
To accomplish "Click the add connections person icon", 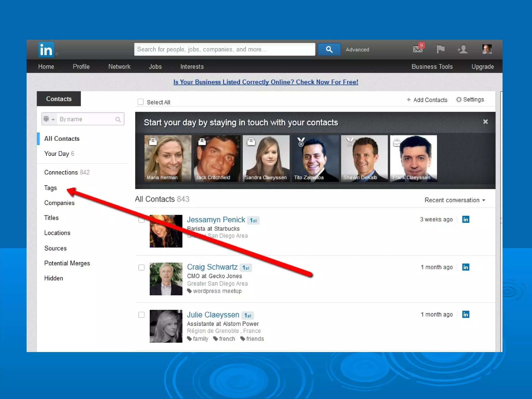I will click(462, 49).
